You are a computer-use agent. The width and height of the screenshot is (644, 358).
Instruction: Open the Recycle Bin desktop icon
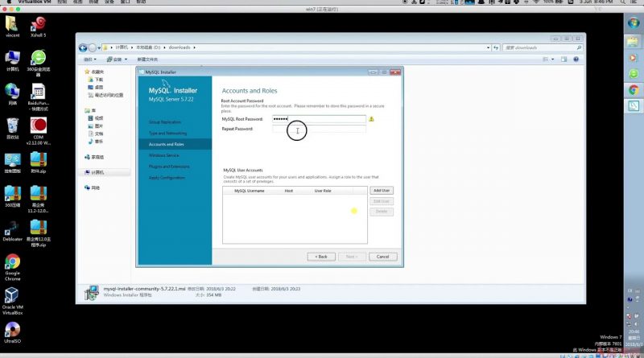click(12, 129)
